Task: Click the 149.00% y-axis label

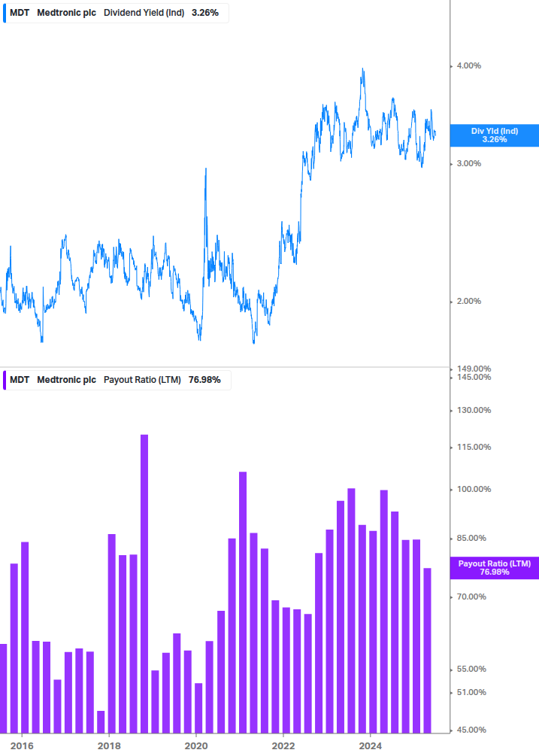Action: point(474,369)
